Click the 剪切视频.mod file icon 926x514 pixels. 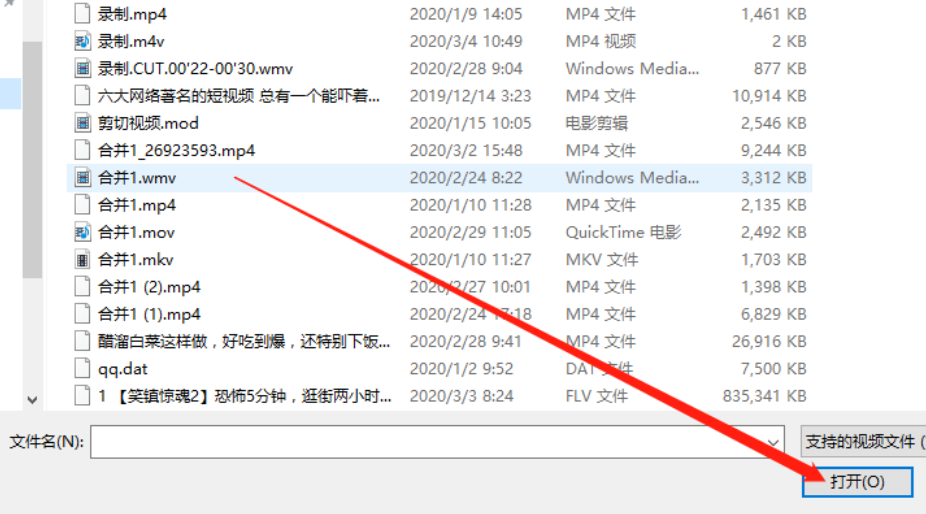pos(83,123)
